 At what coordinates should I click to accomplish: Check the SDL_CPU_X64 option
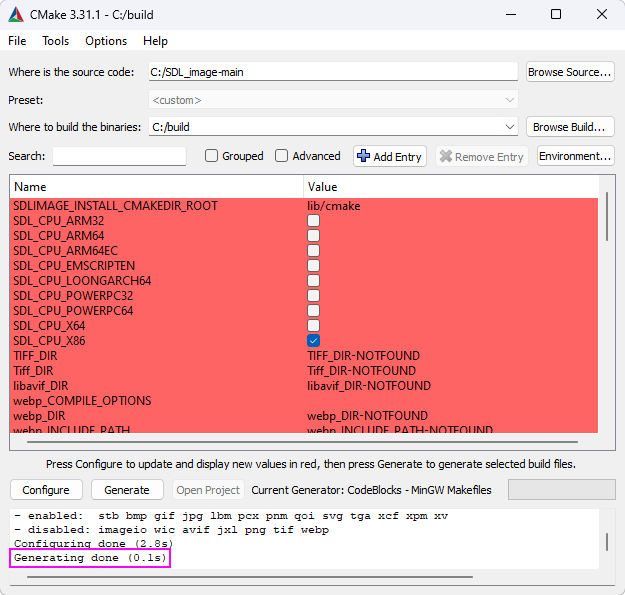tap(313, 326)
